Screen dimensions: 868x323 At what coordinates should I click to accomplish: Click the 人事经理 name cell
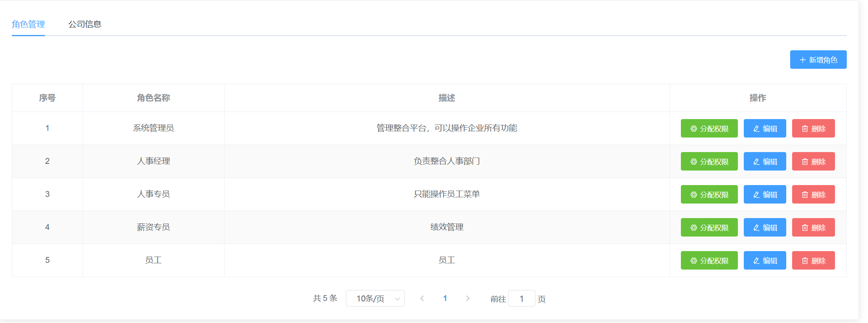153,161
